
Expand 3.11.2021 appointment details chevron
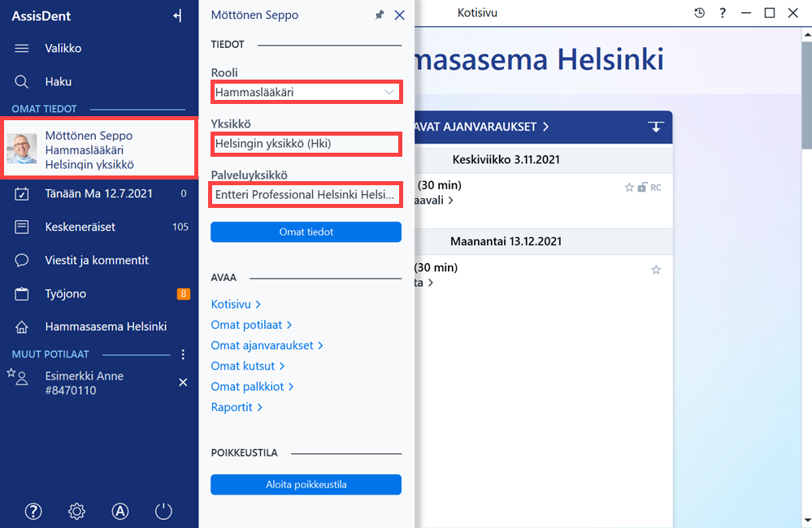450,201
